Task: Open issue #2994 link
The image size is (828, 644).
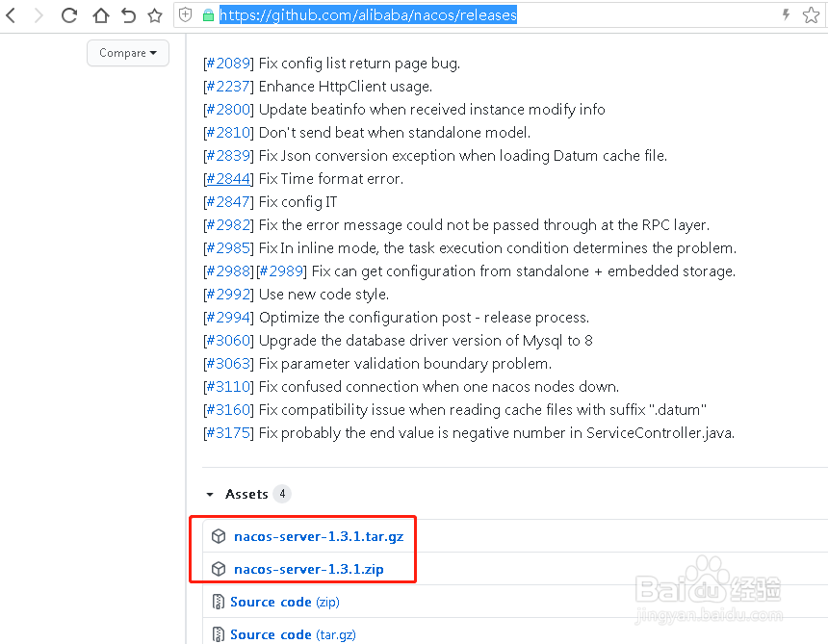Action: 228,318
